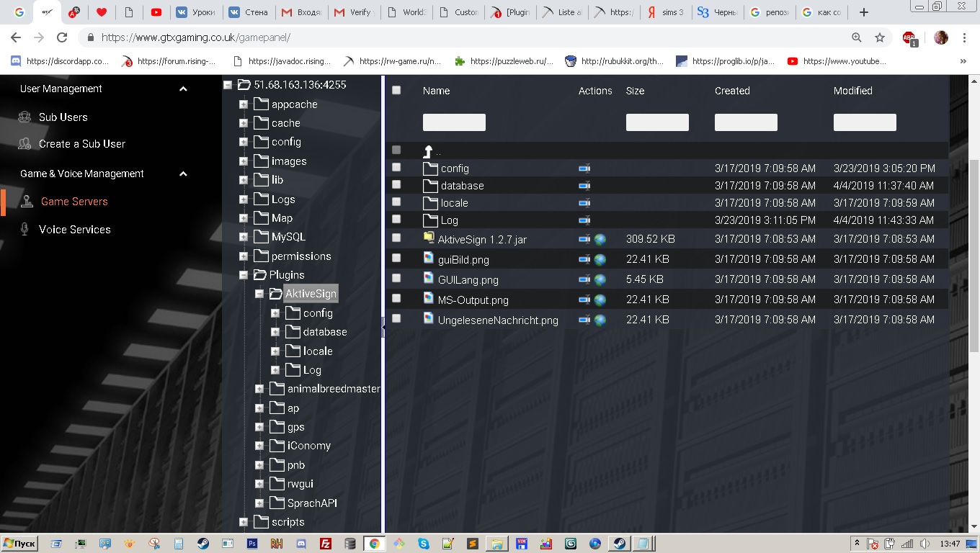
Task: Open FileZilla from the taskbar
Action: (325, 544)
